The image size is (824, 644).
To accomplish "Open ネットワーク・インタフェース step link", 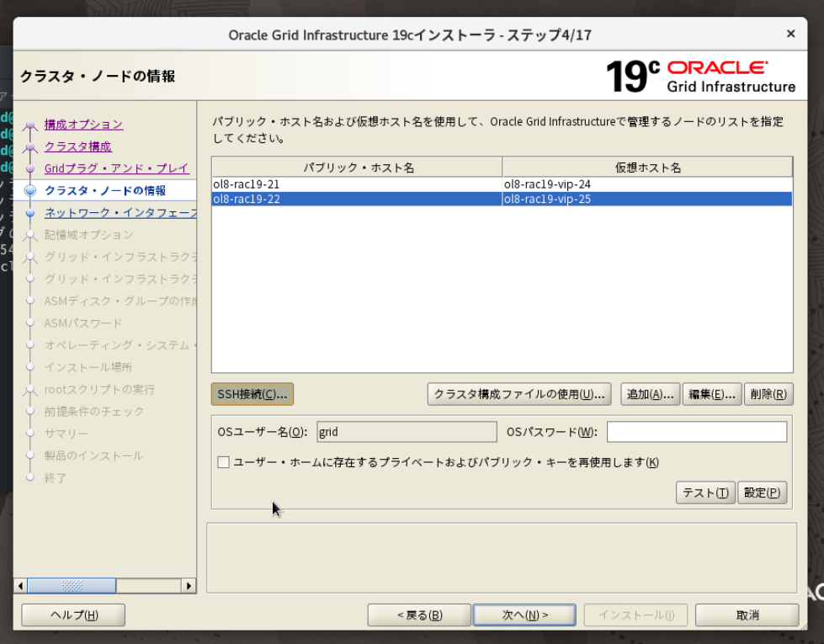I will coord(120,213).
